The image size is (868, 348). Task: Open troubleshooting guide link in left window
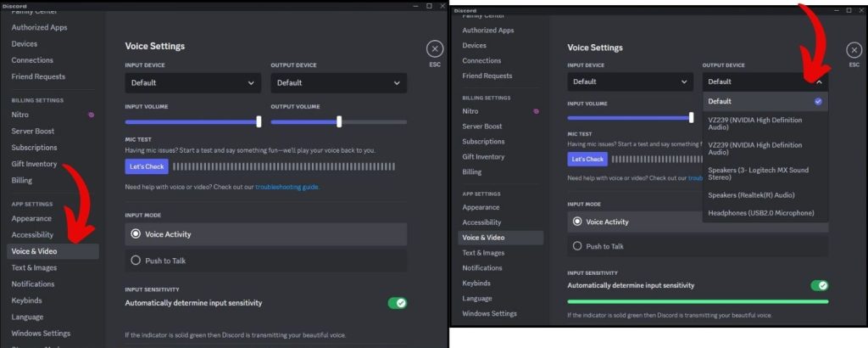point(287,188)
